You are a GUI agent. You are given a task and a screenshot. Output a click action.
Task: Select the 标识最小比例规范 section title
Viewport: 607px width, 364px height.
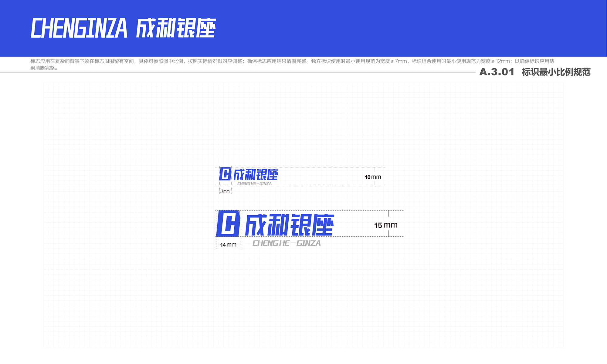[556, 72]
